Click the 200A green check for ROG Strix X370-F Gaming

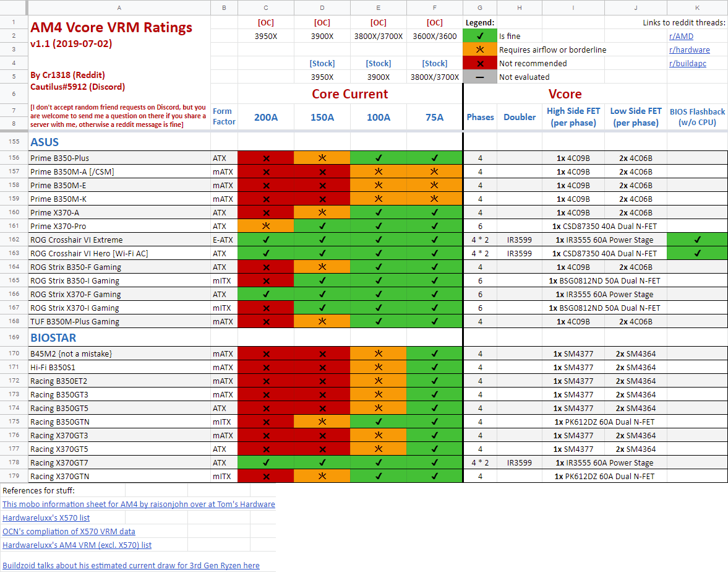[265, 294]
